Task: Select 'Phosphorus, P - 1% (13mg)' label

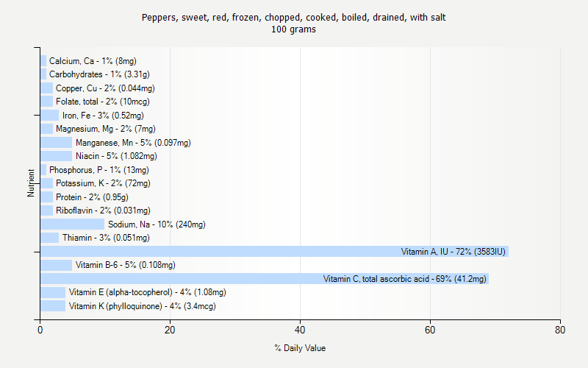Action: 99,170
